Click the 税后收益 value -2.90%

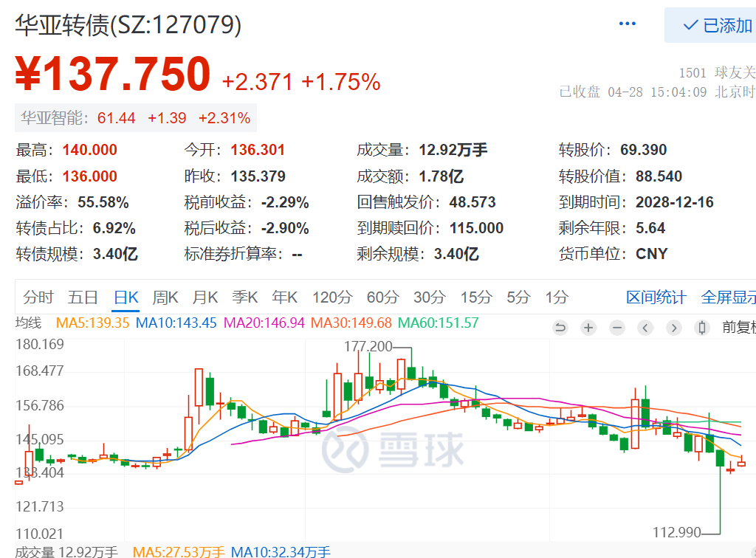tap(285, 228)
